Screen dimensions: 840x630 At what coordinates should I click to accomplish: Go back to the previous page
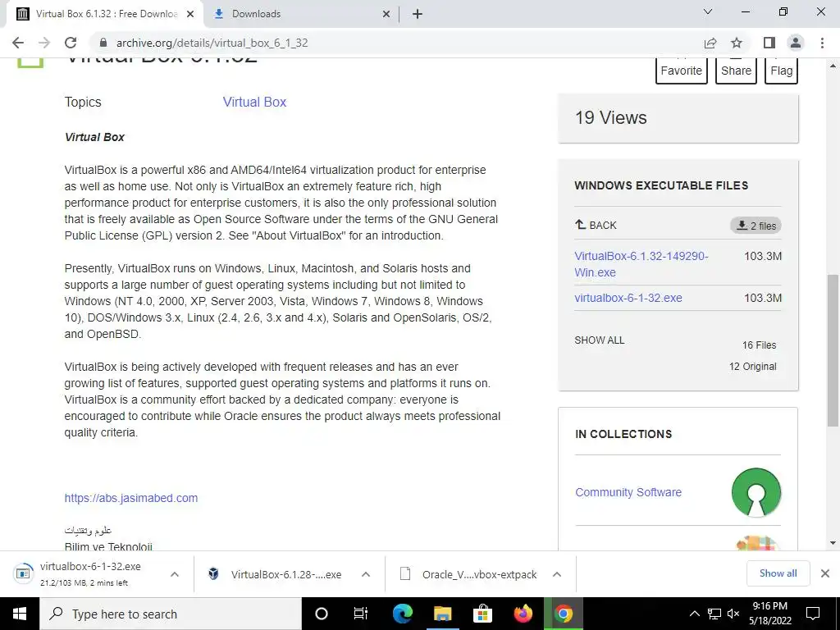pyautogui.click(x=18, y=43)
